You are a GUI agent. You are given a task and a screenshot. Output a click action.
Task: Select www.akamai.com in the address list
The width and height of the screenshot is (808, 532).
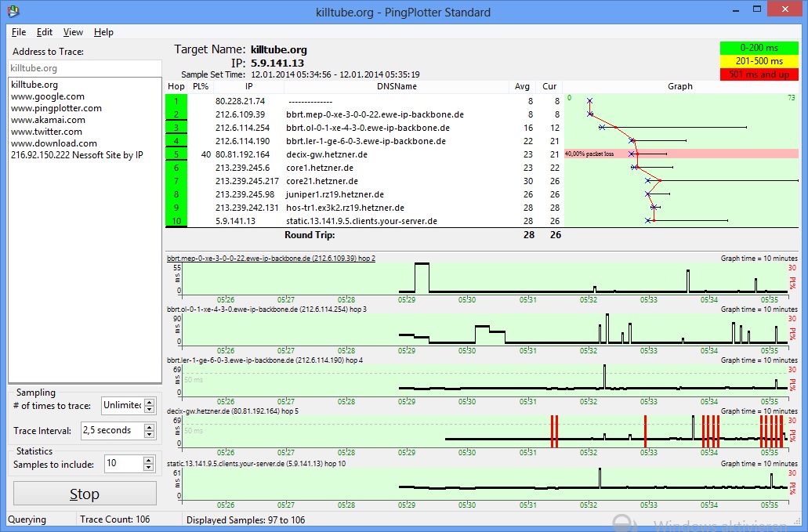point(48,120)
